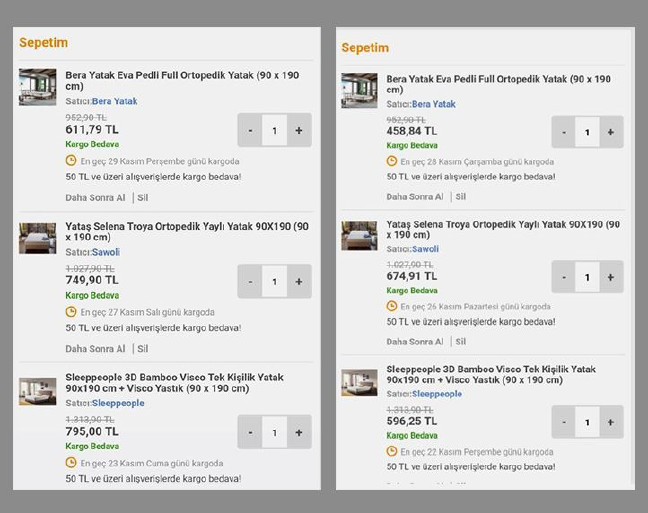Click Sil under the 749,90 TL item
648x513 pixels.
(x=143, y=349)
